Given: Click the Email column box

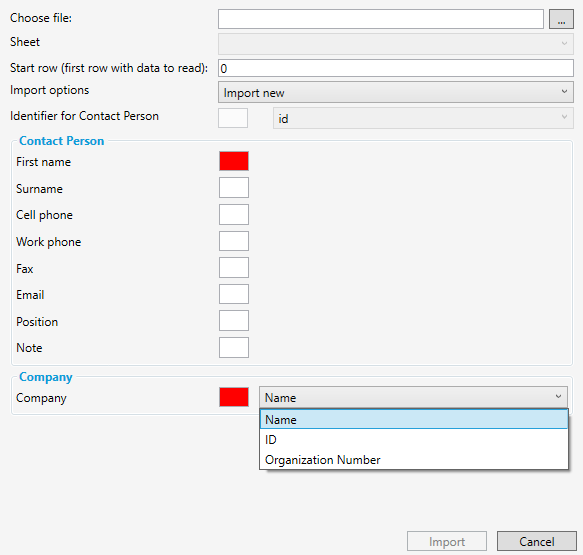Looking at the screenshot, I should [234, 294].
